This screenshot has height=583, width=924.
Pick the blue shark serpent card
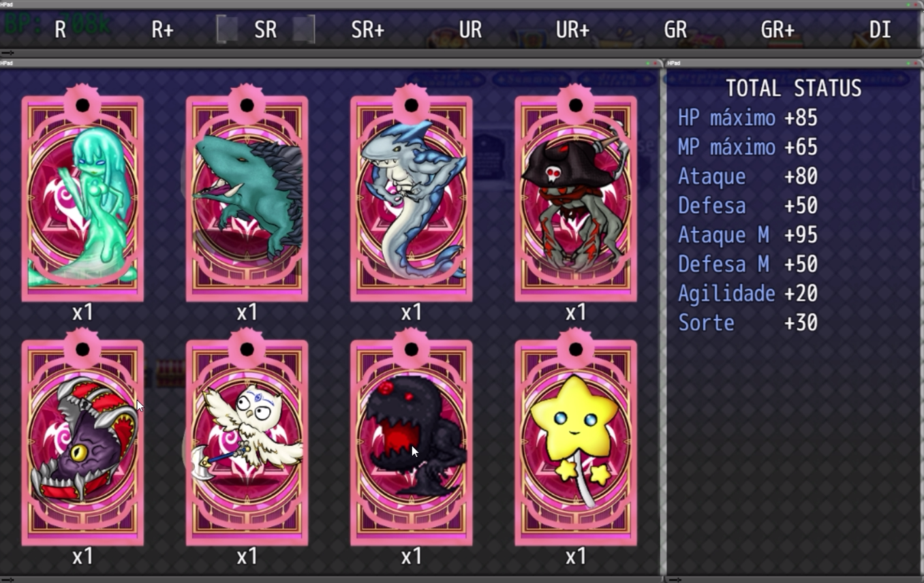tap(411, 194)
